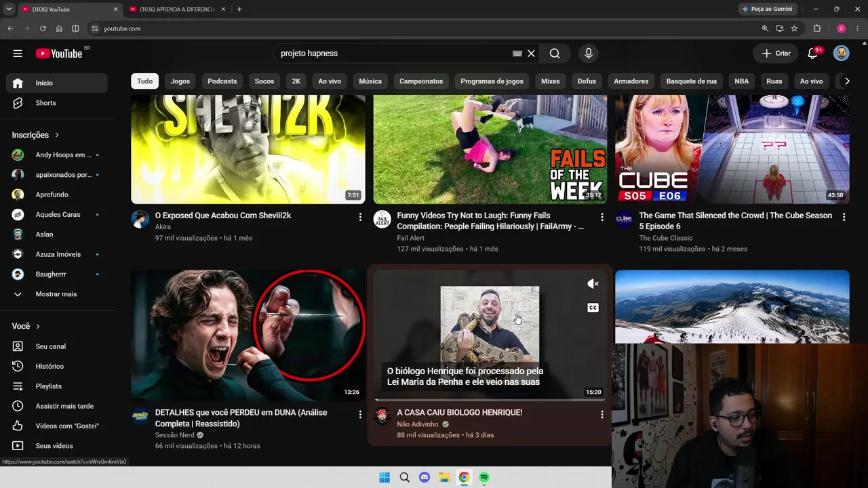
Task: Unmute the video preview
Action: 593,284
